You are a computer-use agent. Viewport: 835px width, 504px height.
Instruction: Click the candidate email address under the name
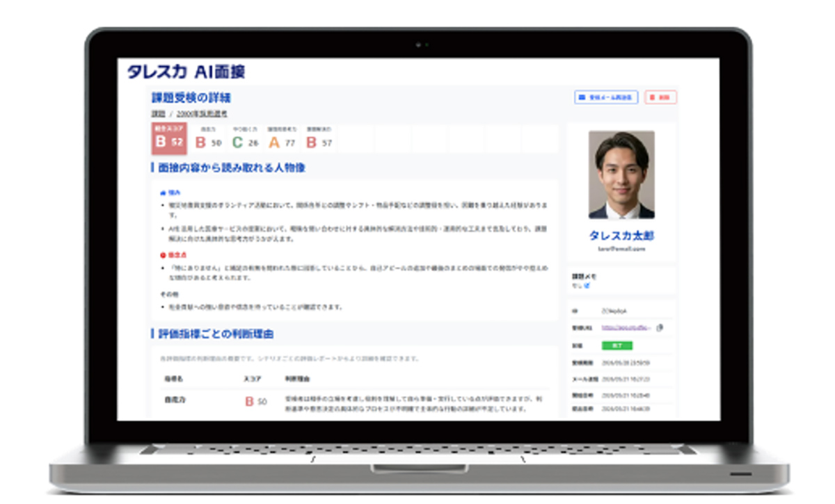pos(621,248)
